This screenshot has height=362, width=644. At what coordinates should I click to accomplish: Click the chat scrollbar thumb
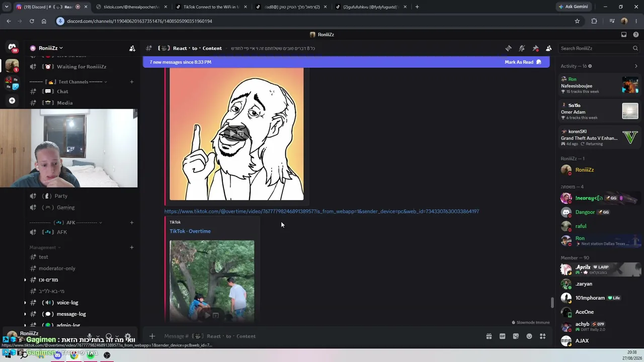pyautogui.click(x=552, y=303)
